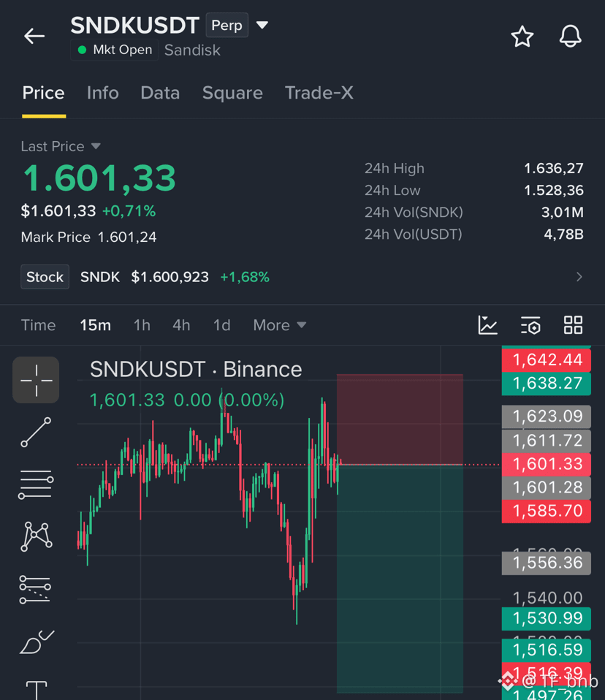Select the horizontal lines Fibonacci tool
This screenshot has width=605, height=700.
pyautogui.click(x=36, y=484)
